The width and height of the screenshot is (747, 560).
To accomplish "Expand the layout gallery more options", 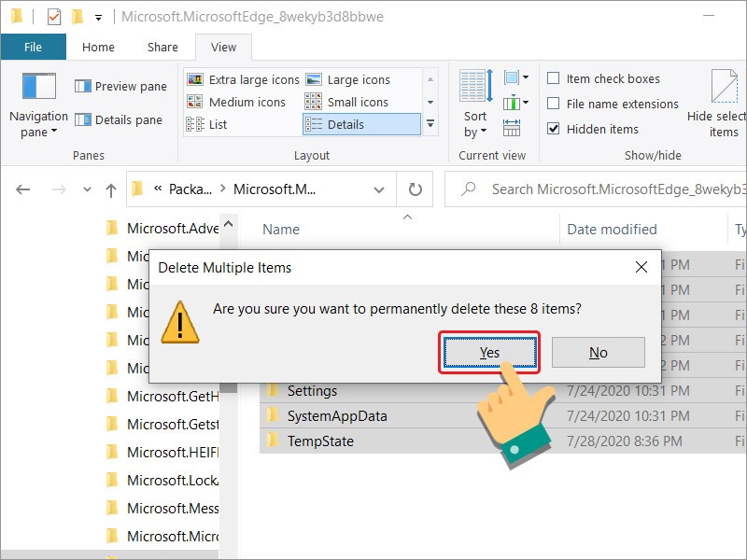I will (x=430, y=124).
